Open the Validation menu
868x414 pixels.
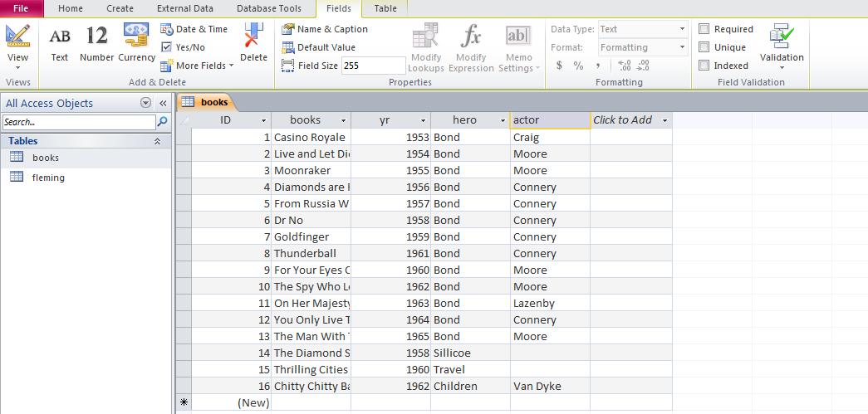[782, 47]
